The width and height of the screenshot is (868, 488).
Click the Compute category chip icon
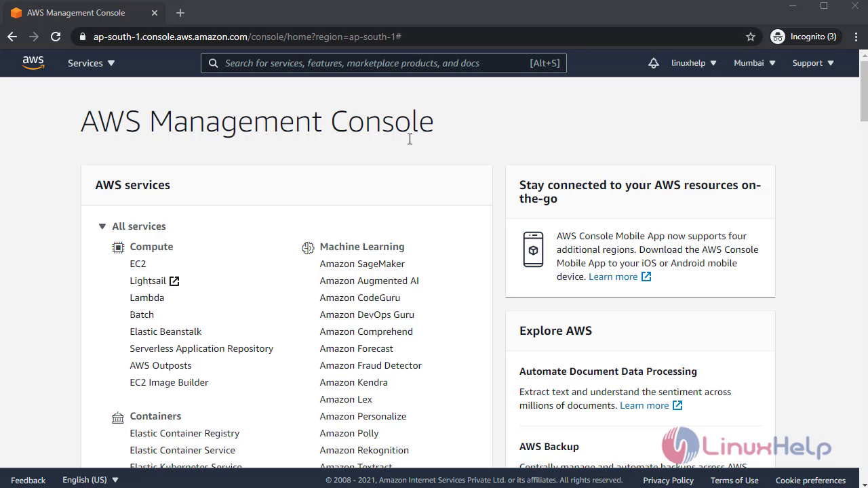118,247
